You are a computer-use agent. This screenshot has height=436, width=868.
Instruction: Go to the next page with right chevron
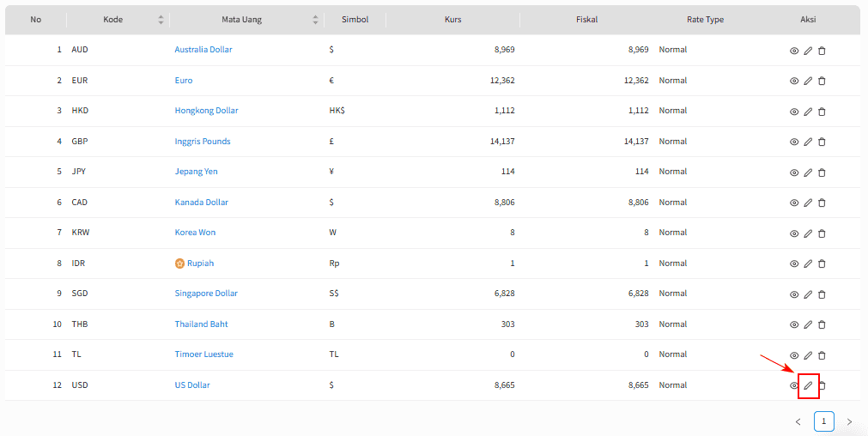pos(849,421)
